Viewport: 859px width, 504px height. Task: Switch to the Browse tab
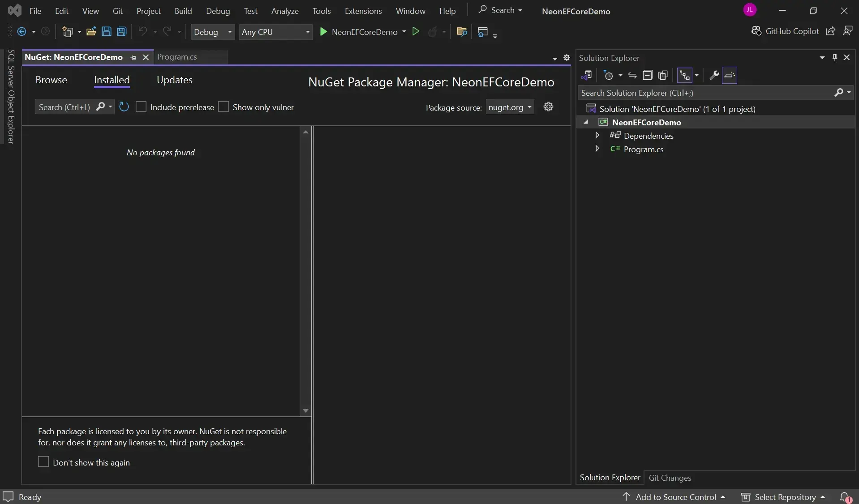(51, 80)
